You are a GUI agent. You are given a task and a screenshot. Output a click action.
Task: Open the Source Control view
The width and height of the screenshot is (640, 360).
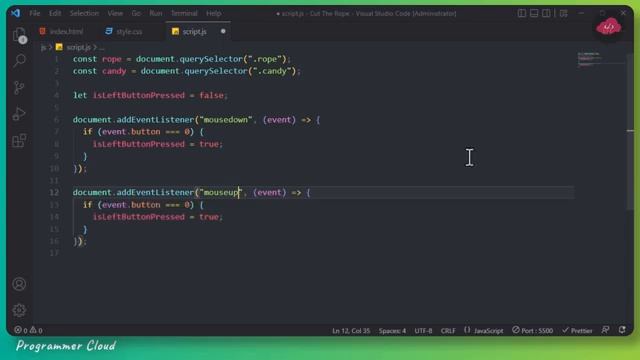[19, 87]
